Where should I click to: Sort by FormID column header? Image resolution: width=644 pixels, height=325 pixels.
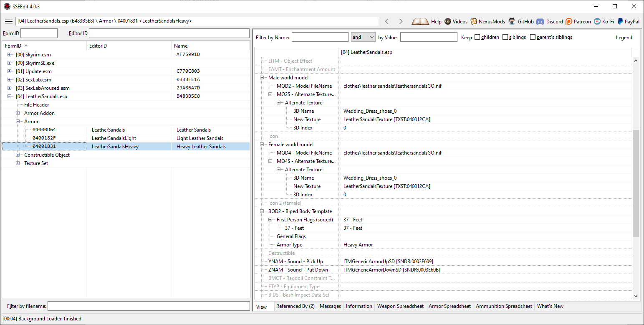coord(44,46)
